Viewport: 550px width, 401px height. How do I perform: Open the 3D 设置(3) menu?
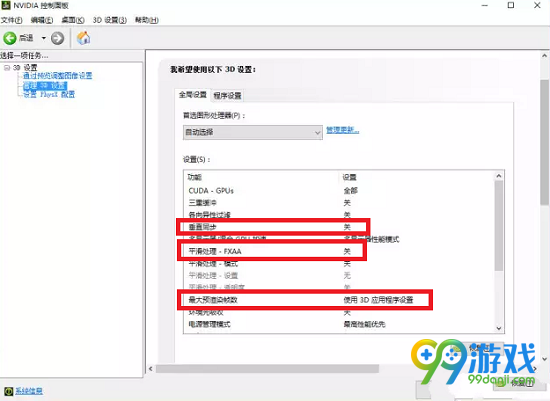tap(109, 20)
